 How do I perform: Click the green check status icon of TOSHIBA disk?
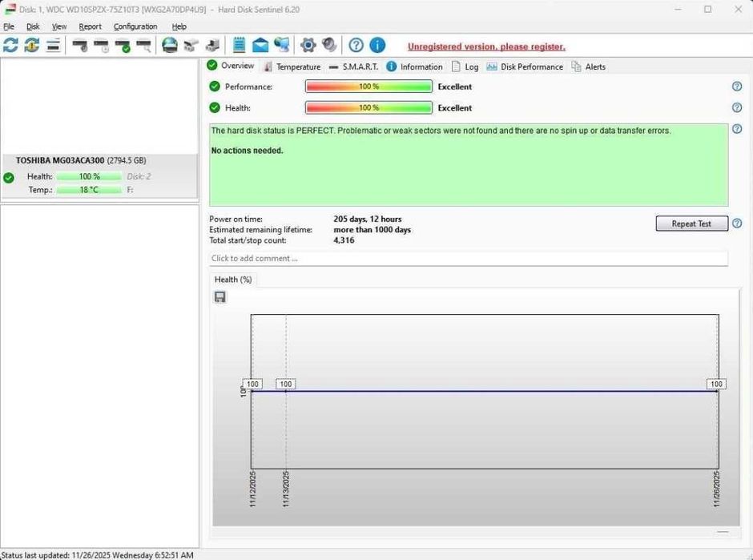(9, 178)
